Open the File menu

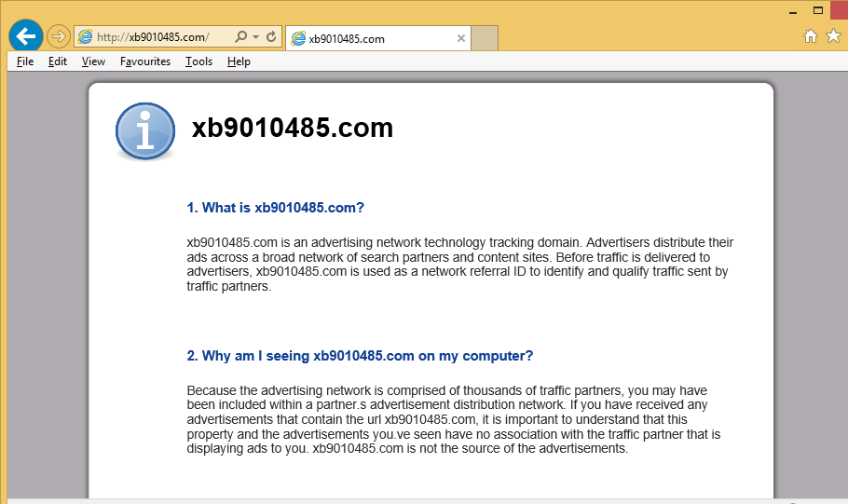25,61
